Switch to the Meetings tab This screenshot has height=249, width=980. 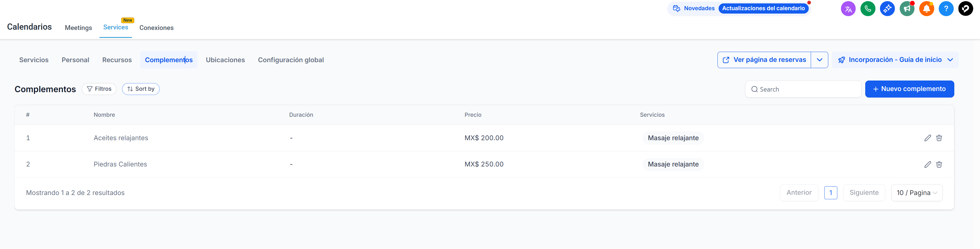(78, 28)
